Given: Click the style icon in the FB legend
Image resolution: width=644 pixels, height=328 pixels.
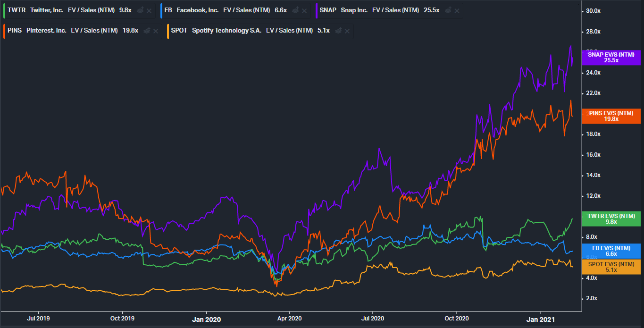Looking at the screenshot, I should point(295,10).
